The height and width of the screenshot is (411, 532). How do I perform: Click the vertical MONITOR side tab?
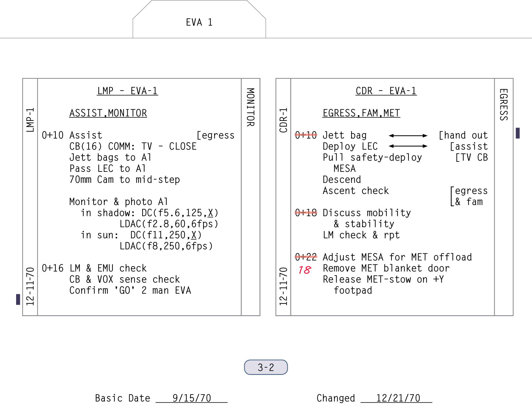(251, 107)
